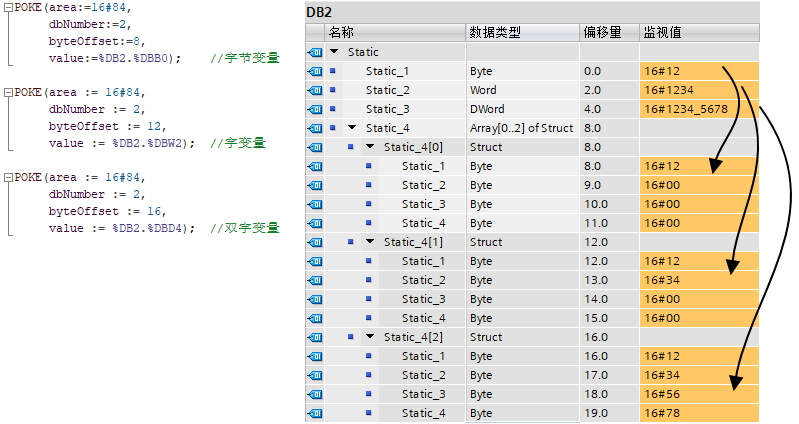
Task: Click the row icon at offset 19.0
Action: (314, 413)
